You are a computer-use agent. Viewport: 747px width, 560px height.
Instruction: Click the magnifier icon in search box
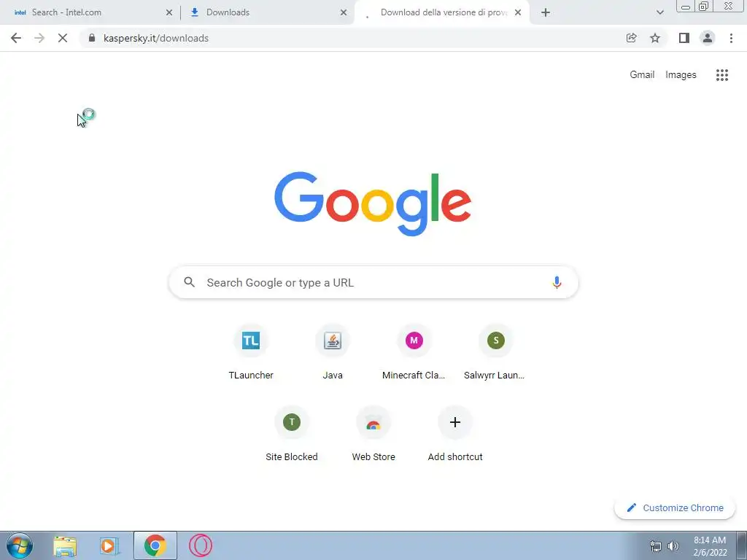pos(189,282)
